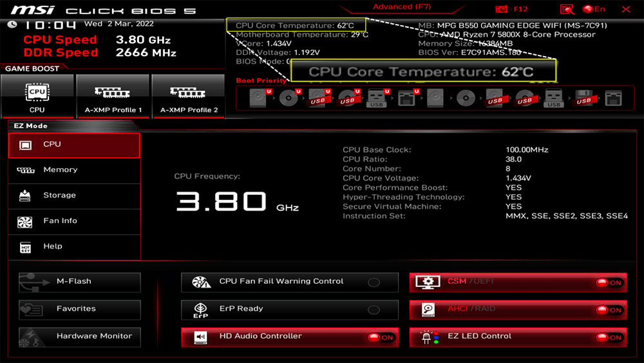Switch to Advanced (F7) mode

tap(401, 7)
